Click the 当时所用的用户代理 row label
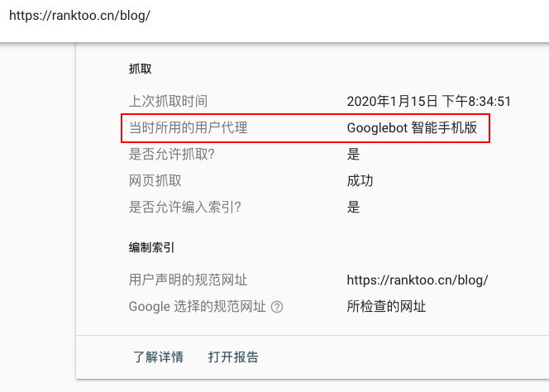 coord(188,128)
